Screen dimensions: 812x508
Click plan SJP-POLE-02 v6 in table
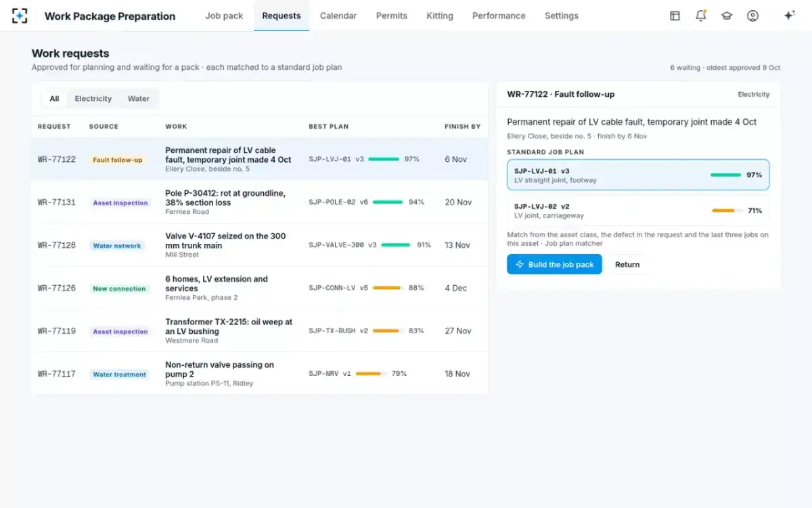point(338,202)
